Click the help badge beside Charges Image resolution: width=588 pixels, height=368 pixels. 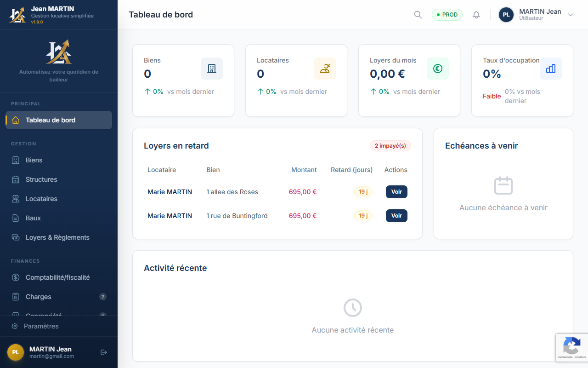[x=102, y=297]
